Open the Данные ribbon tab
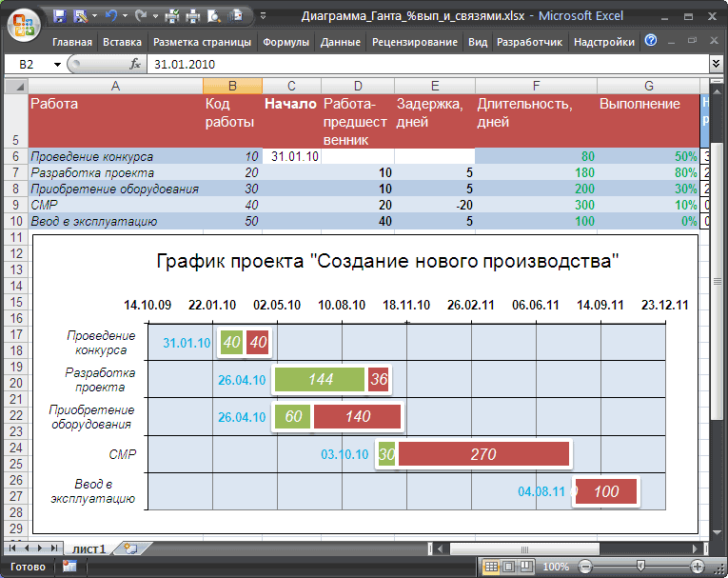 [x=341, y=42]
